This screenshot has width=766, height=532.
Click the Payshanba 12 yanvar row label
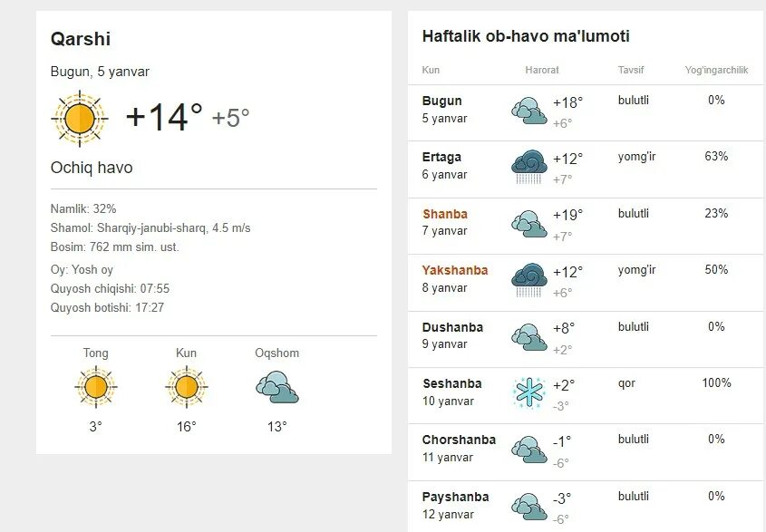pyautogui.click(x=455, y=506)
